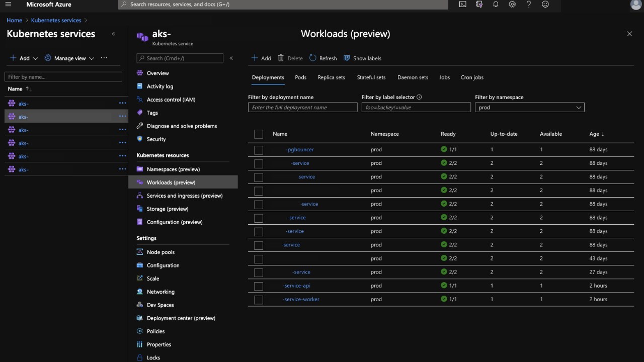This screenshot has width=644, height=362.
Task: Open Cloud Shell from the top bar
Action: [463, 5]
